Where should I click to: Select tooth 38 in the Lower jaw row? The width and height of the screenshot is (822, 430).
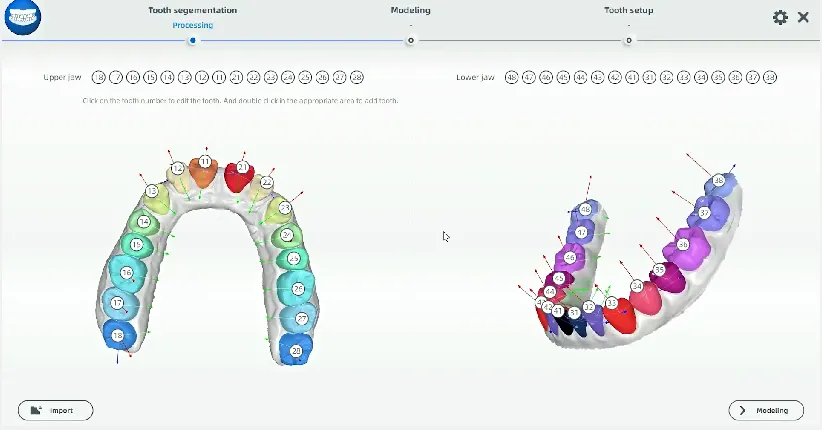(769, 77)
